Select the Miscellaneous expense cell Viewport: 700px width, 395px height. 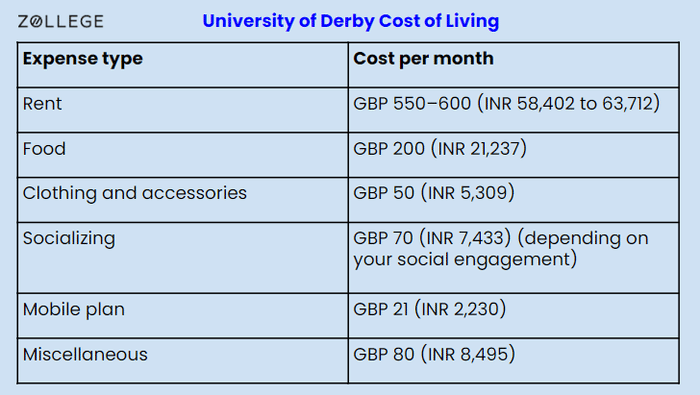click(x=183, y=361)
